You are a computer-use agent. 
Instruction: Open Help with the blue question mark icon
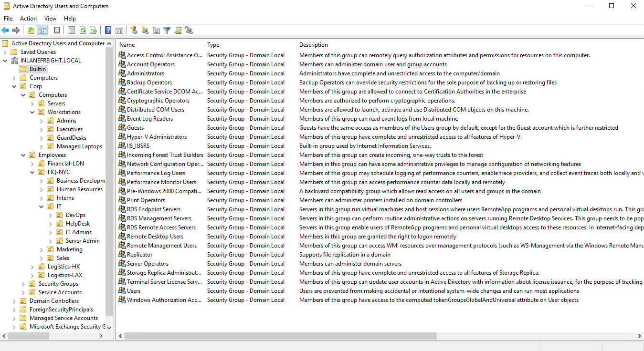click(108, 31)
